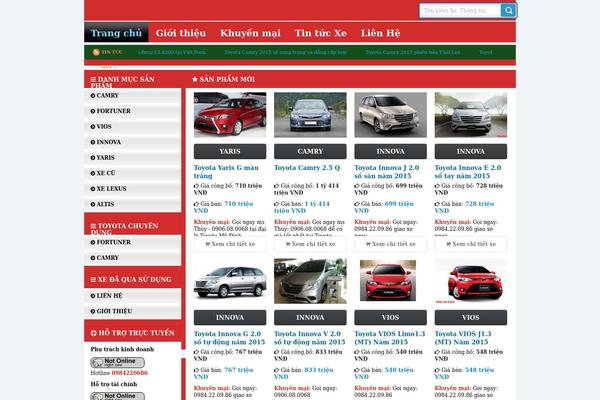Open Tin tức Xe menu item
600x400 pixels.
tap(321, 33)
